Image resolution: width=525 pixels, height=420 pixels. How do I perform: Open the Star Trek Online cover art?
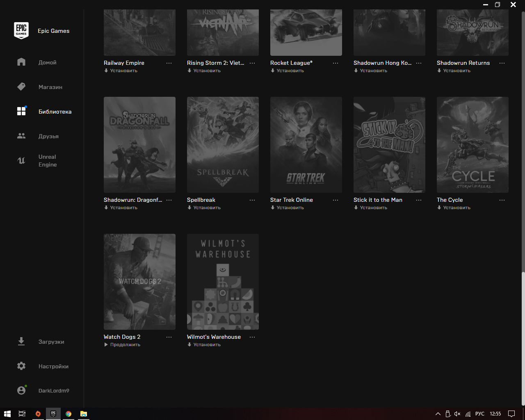(306, 145)
